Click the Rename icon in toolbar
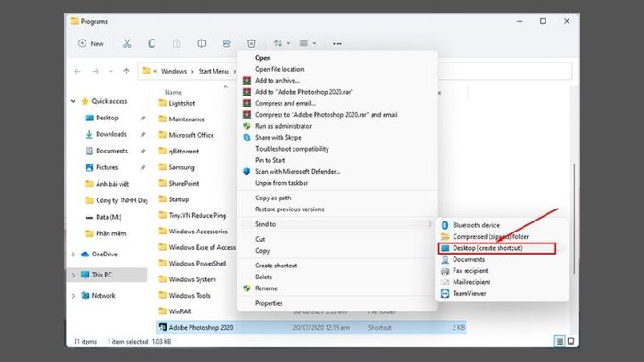 201,43
